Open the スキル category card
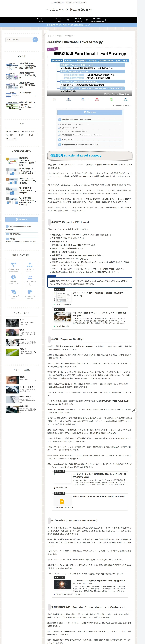145x644 pixels. point(22,323)
